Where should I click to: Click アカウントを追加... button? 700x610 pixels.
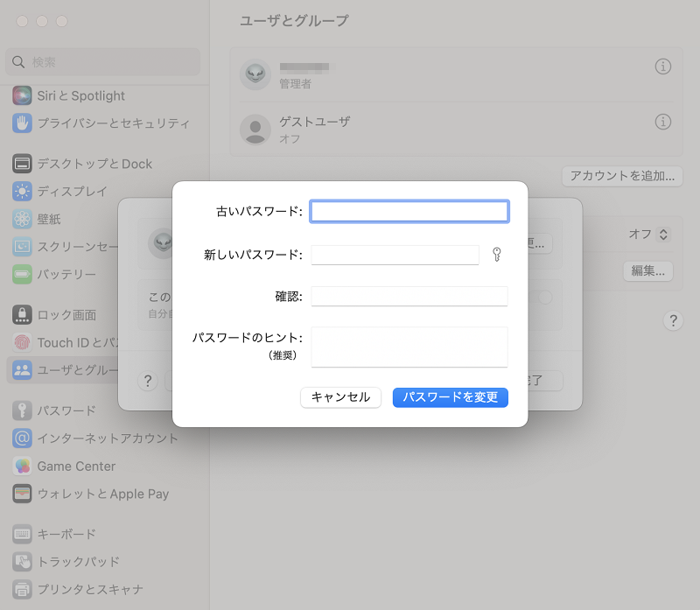(622, 177)
